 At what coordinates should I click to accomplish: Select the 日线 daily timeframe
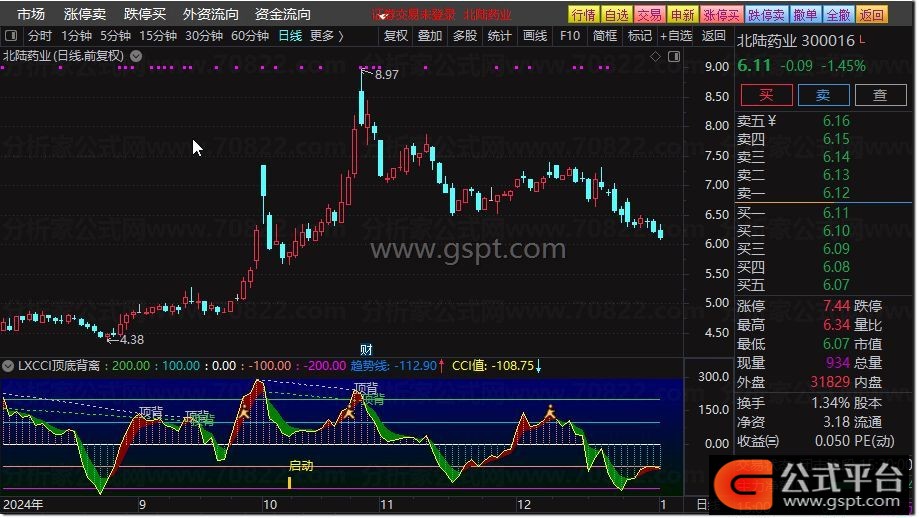click(x=290, y=36)
